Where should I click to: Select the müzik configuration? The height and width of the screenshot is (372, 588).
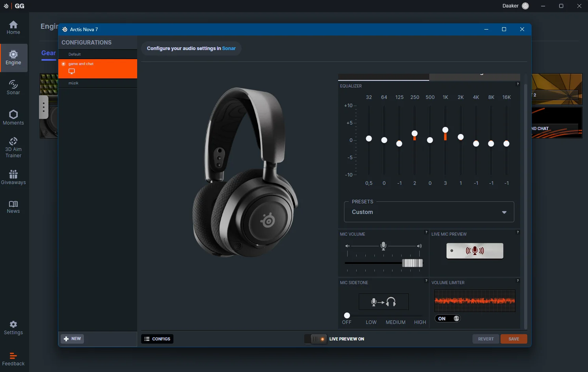tap(98, 83)
